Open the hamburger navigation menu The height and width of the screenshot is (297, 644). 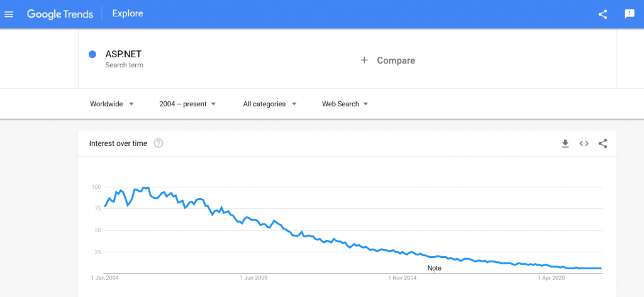(9, 14)
